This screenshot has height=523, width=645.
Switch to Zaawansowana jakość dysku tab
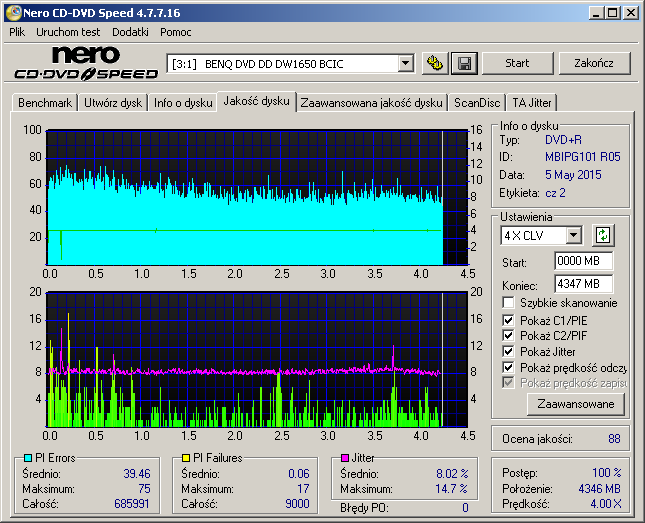[371, 103]
